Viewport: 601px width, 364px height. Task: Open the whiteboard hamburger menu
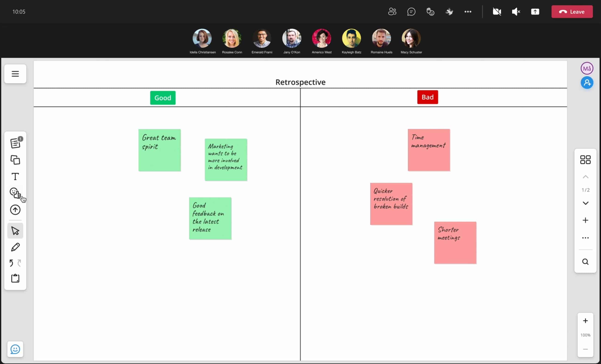(15, 74)
